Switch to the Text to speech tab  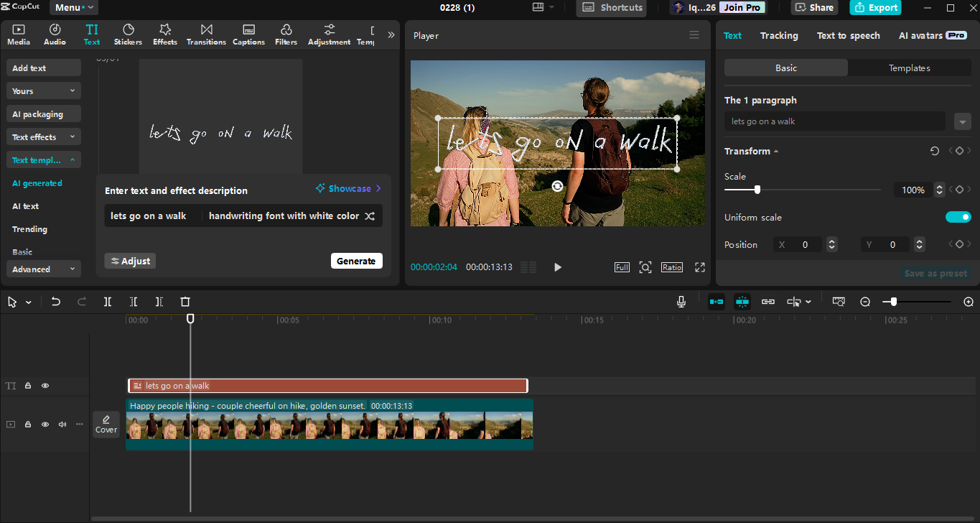tap(848, 35)
